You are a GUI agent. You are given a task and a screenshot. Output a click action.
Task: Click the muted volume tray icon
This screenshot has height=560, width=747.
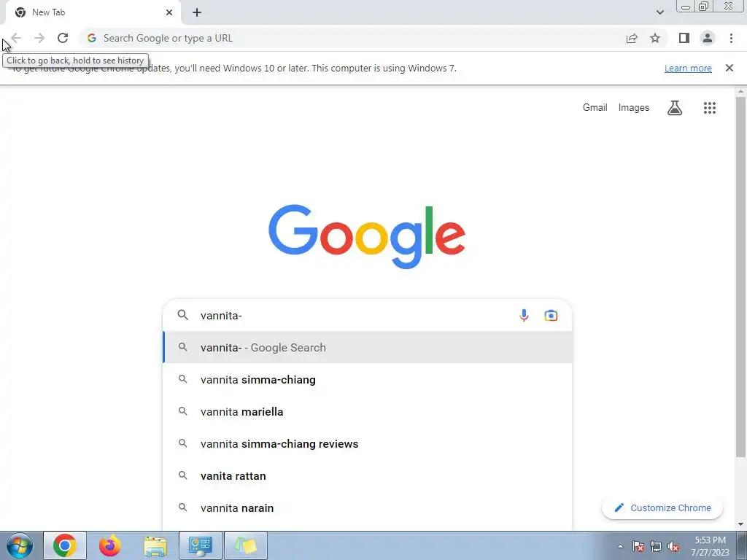click(x=673, y=546)
